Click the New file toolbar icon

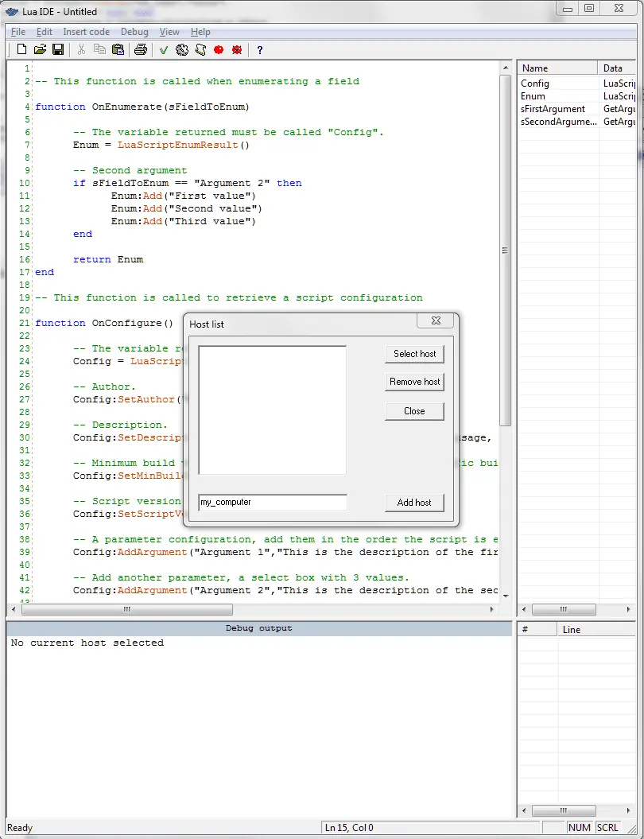22,50
